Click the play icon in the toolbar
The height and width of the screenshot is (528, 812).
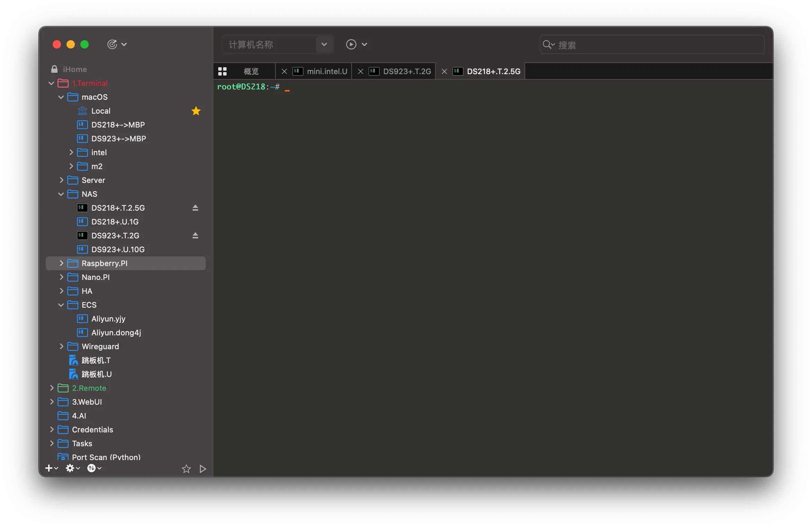click(351, 44)
